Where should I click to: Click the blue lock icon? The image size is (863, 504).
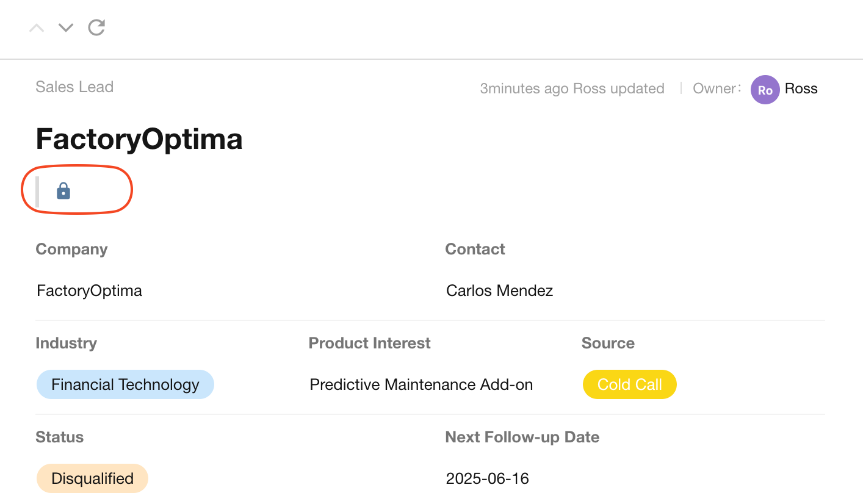[x=63, y=192]
